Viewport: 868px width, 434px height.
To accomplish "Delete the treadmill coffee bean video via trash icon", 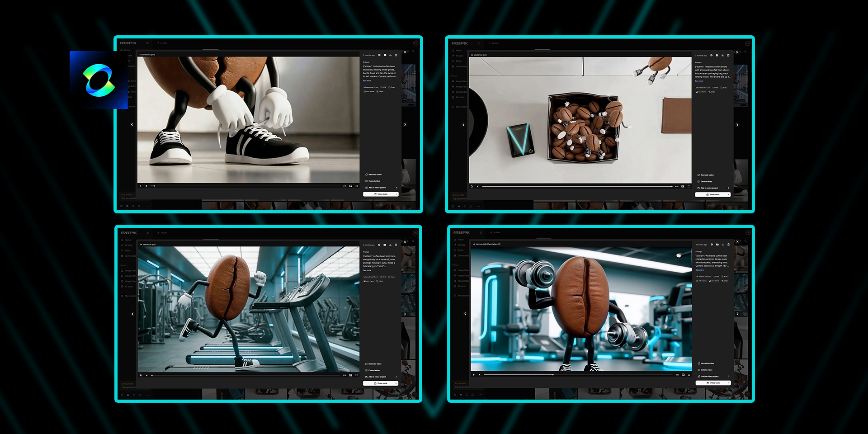I will (396, 245).
